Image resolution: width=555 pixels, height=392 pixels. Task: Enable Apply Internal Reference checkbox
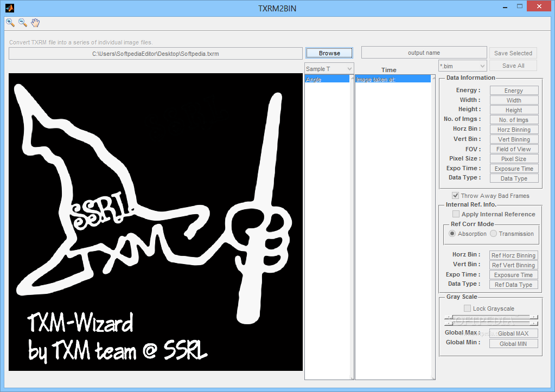click(456, 214)
